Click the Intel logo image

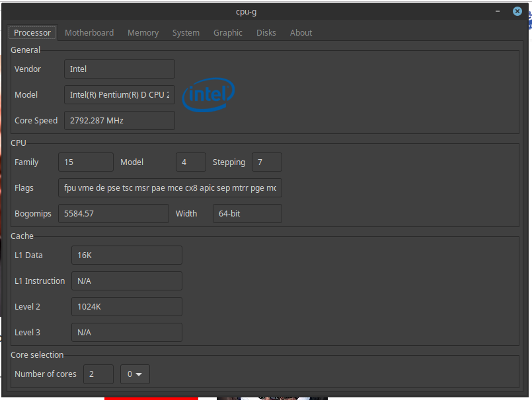pos(208,94)
